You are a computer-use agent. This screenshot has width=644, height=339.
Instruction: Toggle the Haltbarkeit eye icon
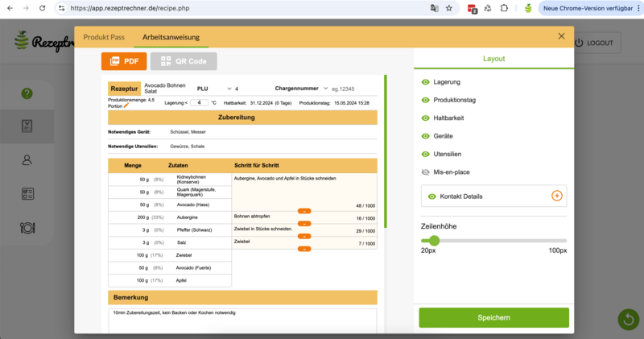pos(426,118)
